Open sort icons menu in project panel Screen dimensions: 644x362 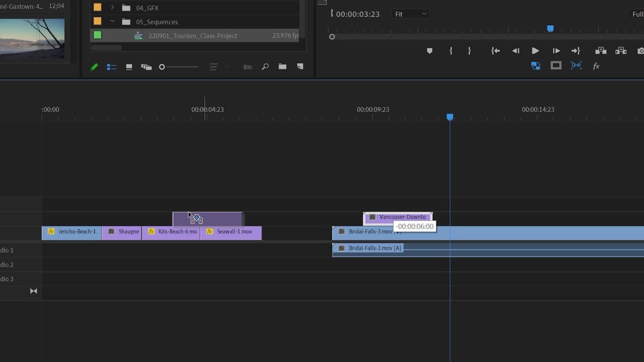point(214,67)
